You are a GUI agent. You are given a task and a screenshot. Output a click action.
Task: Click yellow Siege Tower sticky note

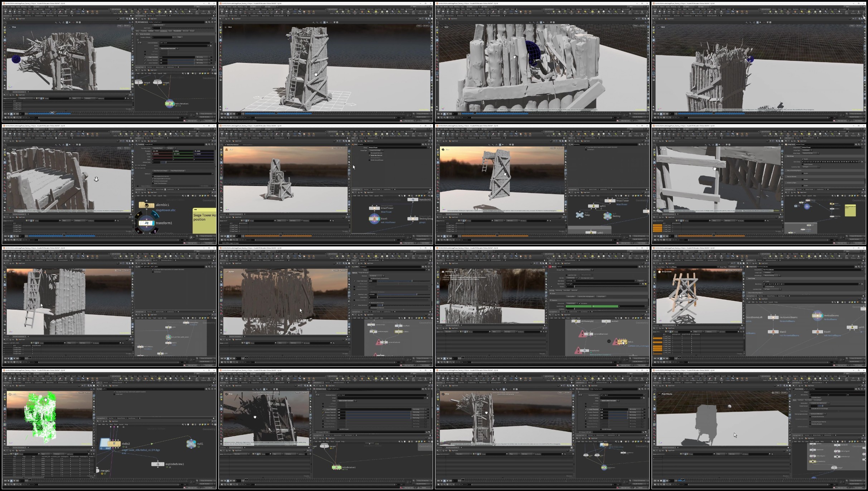pyautogui.click(x=204, y=221)
